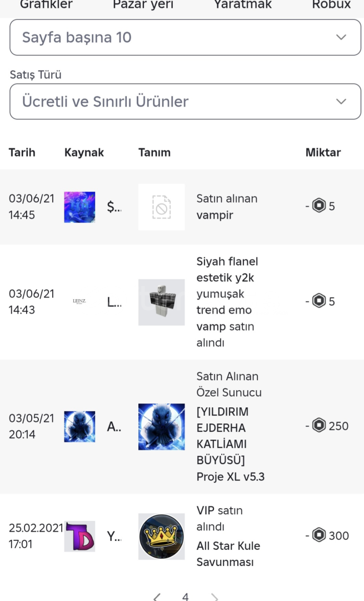Open the Proje XL game thumbnail

tap(161, 426)
